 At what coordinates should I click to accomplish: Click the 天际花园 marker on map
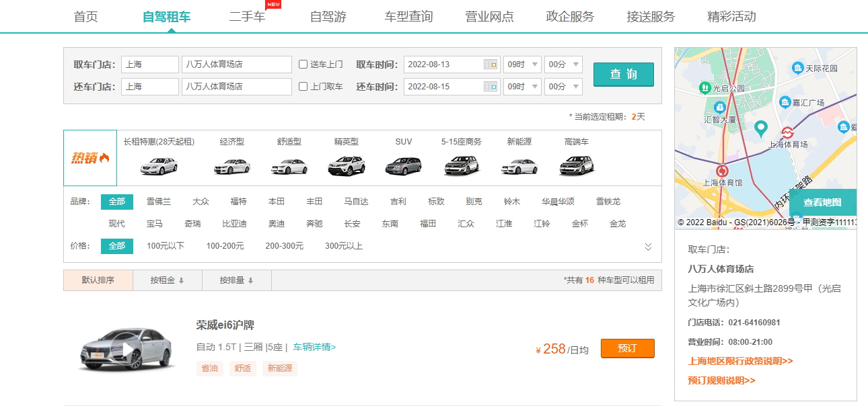[798, 68]
